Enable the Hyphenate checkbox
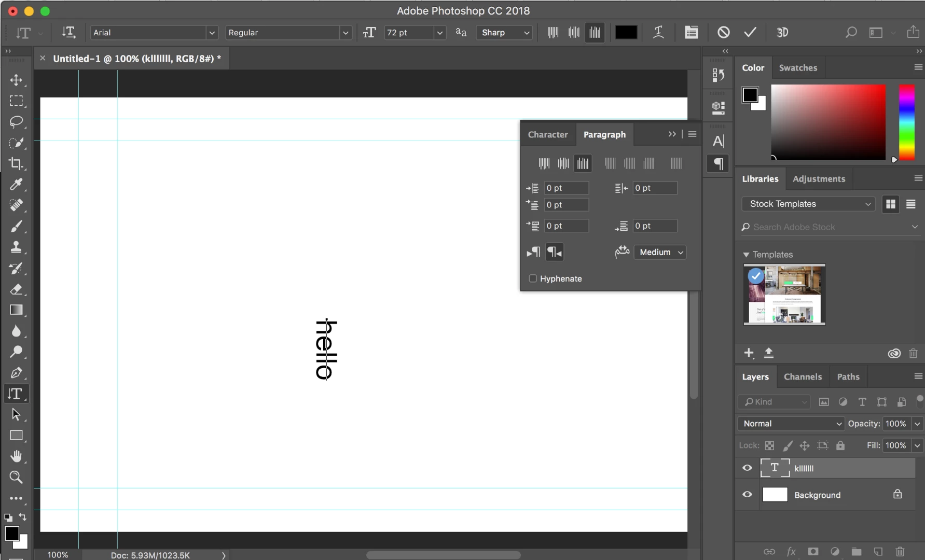 click(x=532, y=278)
